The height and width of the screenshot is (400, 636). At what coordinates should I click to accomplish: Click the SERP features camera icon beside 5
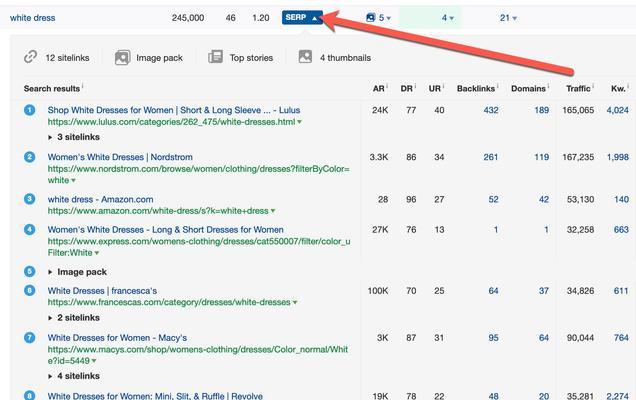pyautogui.click(x=370, y=17)
